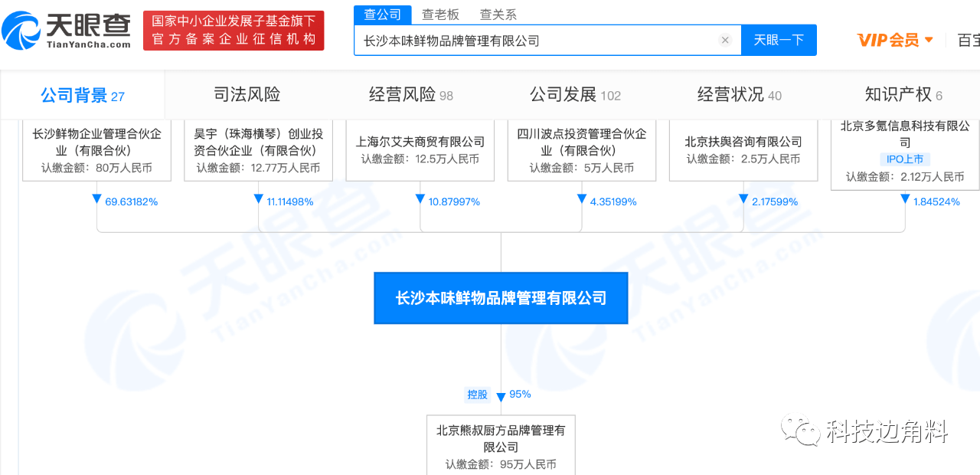Click the 2.17599% share percentage
The image size is (980, 475).
tap(775, 202)
